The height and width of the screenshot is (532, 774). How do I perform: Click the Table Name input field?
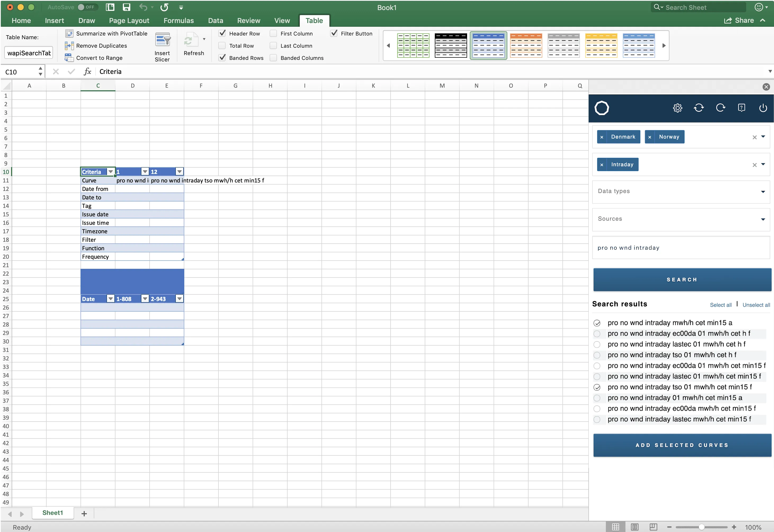click(29, 53)
